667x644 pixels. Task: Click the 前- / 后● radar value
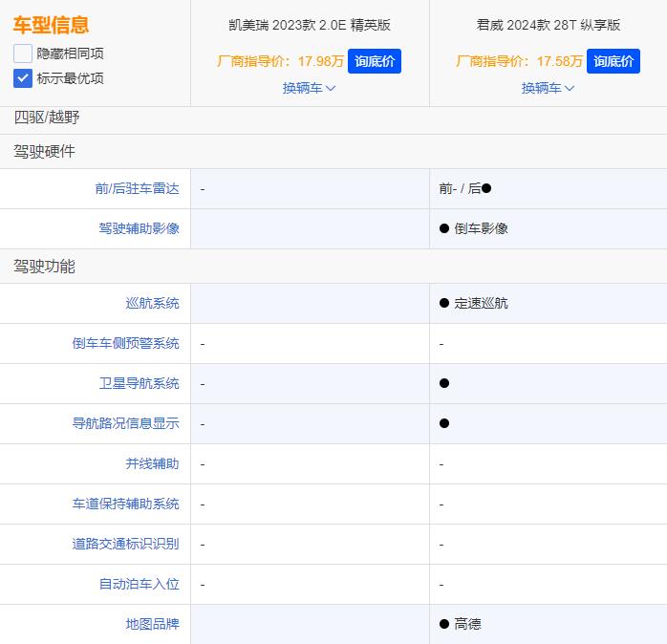click(465, 188)
